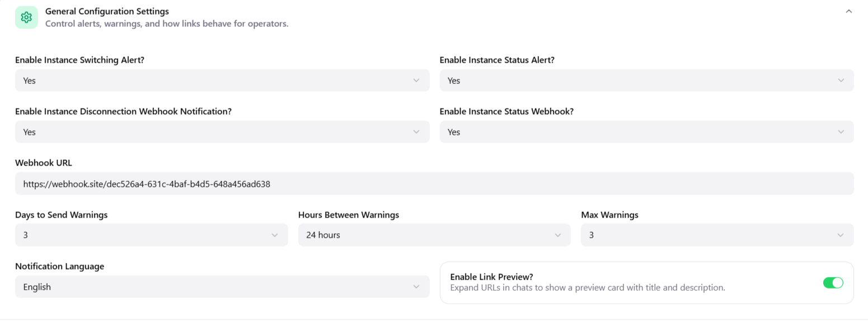Disable the Enable Link Preview toggle
Image resolution: width=868 pixels, height=326 pixels.
[x=833, y=283]
